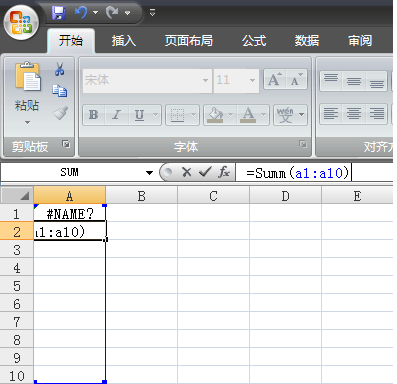Activate the Format Painter brush

pos(60,113)
